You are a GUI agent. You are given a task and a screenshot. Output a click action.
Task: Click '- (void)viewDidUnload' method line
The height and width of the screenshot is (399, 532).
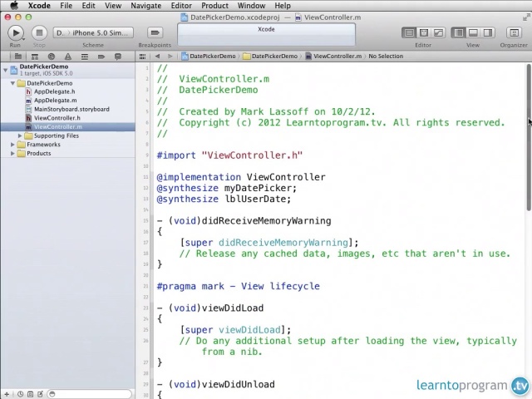click(x=216, y=384)
